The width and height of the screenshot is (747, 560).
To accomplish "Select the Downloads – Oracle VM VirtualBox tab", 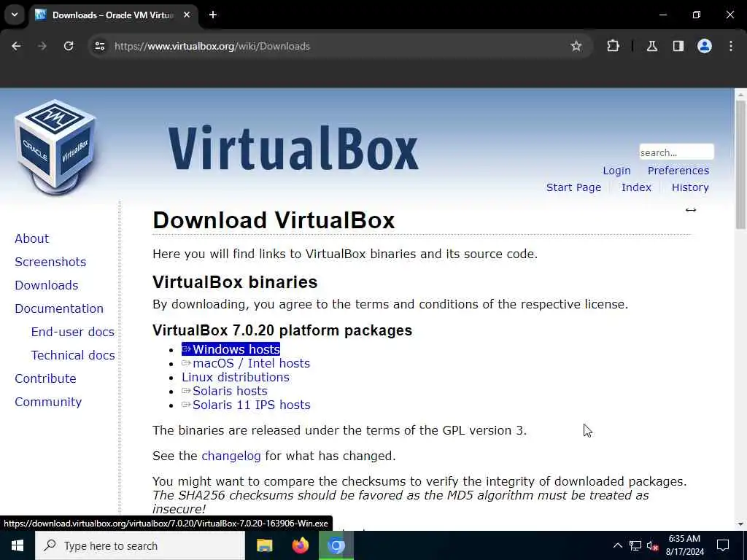I will point(113,15).
